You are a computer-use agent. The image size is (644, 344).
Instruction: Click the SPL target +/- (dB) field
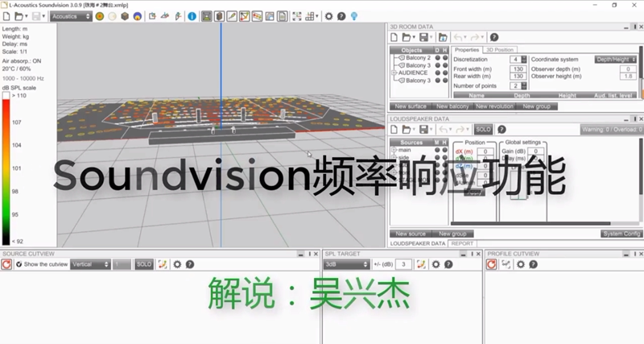point(403,264)
